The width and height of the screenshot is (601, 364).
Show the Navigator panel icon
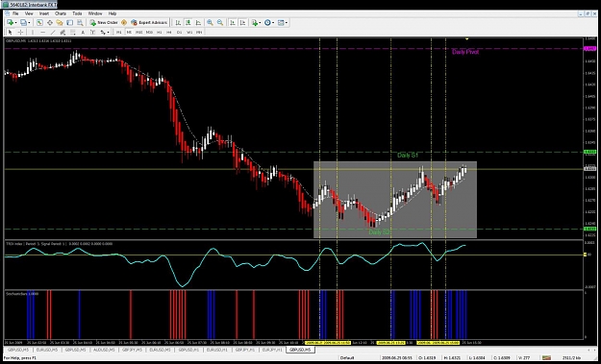[60, 23]
